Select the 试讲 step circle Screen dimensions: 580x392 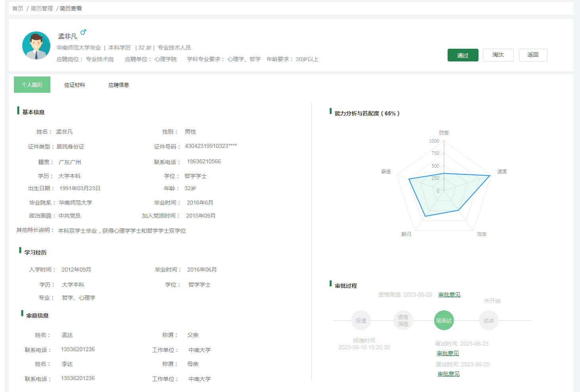(488, 321)
